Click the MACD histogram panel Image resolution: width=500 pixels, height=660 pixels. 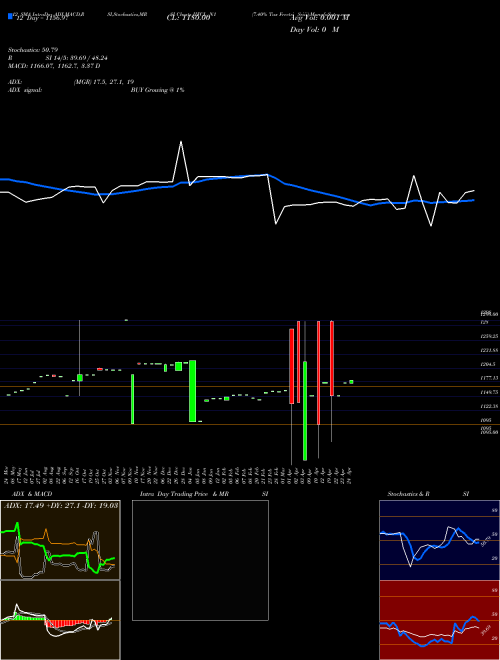[x=60, y=620]
